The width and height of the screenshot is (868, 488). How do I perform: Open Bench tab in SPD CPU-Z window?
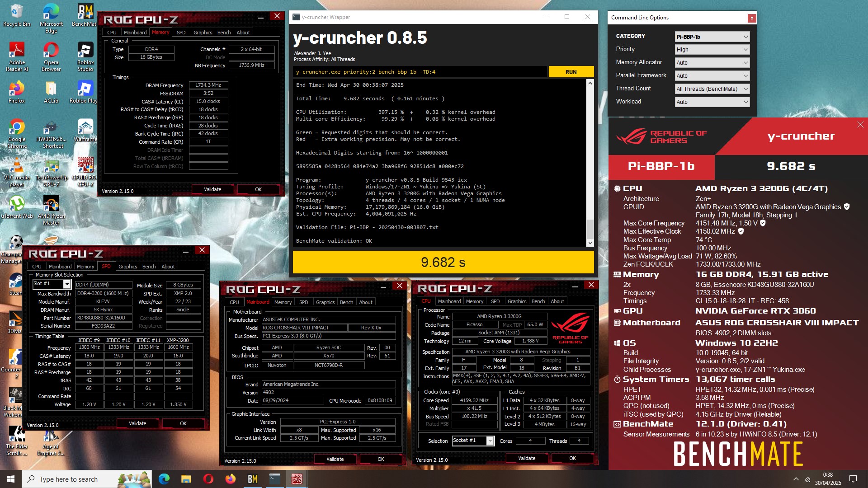click(149, 267)
